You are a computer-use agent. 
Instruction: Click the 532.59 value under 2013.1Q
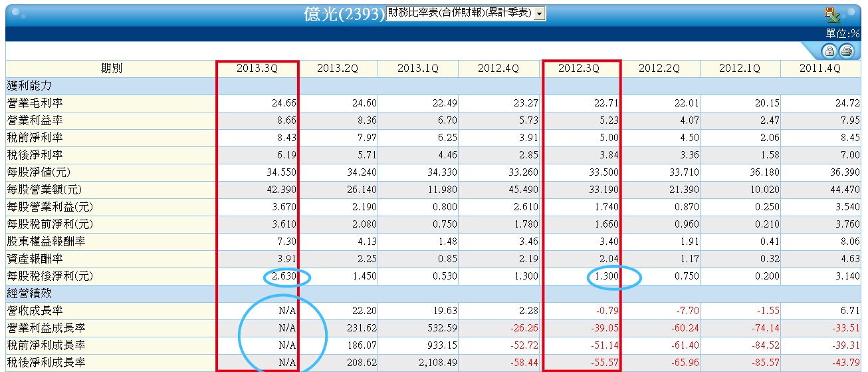[x=442, y=328]
